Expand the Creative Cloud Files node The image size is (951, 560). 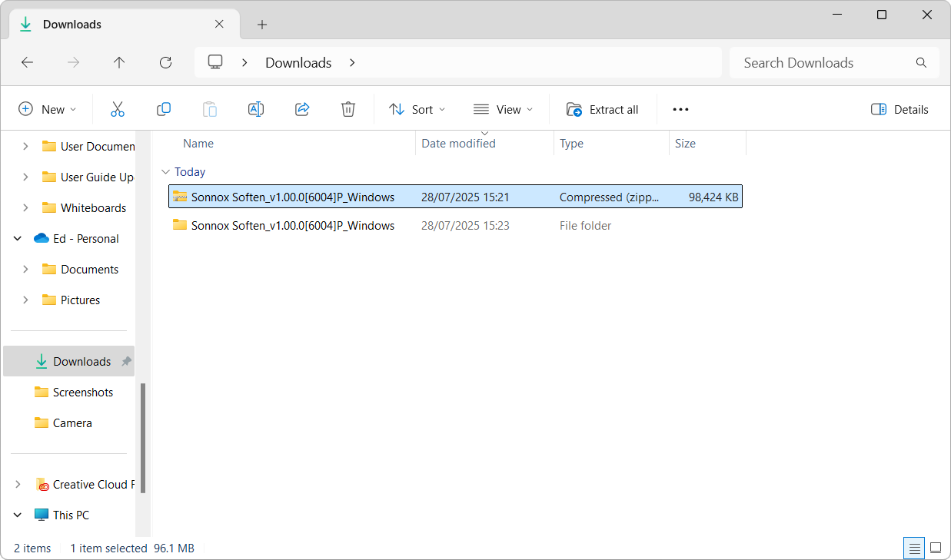[18, 484]
